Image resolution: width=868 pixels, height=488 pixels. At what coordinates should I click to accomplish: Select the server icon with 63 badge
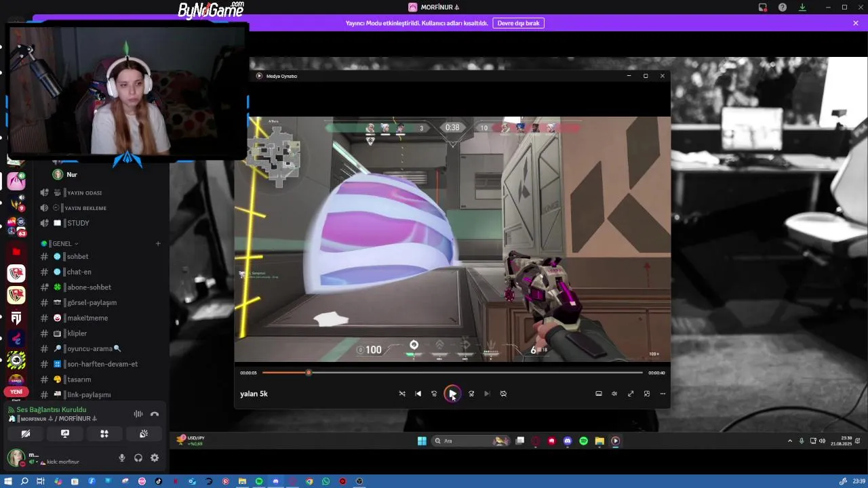pos(16,226)
